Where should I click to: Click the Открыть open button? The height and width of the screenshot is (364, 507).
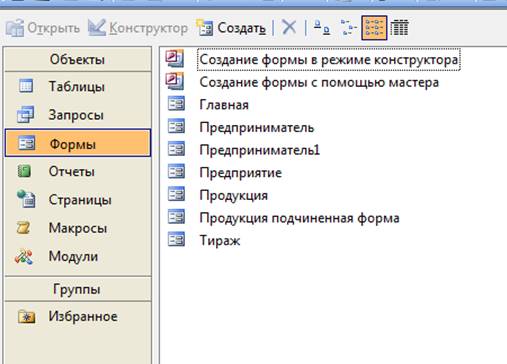[x=43, y=28]
